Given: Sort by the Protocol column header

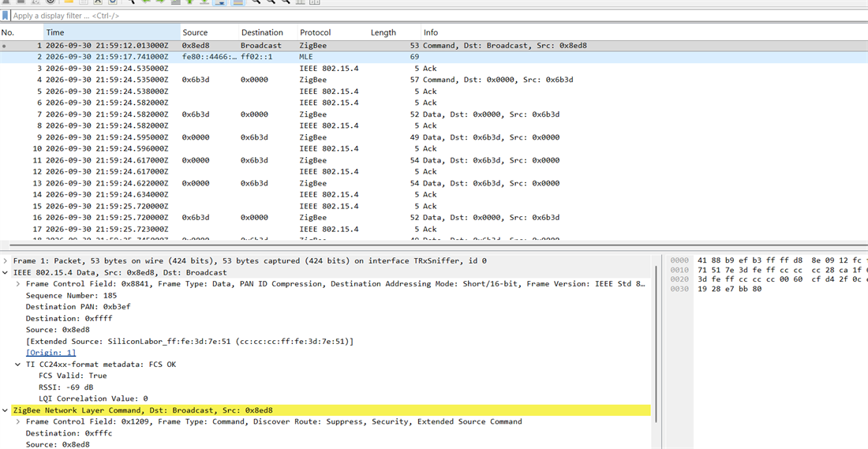Looking at the screenshot, I should click(x=333, y=32).
